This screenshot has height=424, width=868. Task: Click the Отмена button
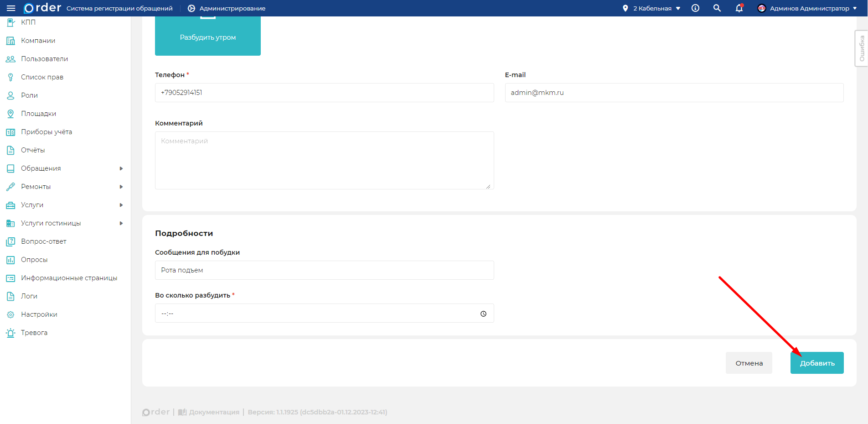(749, 363)
